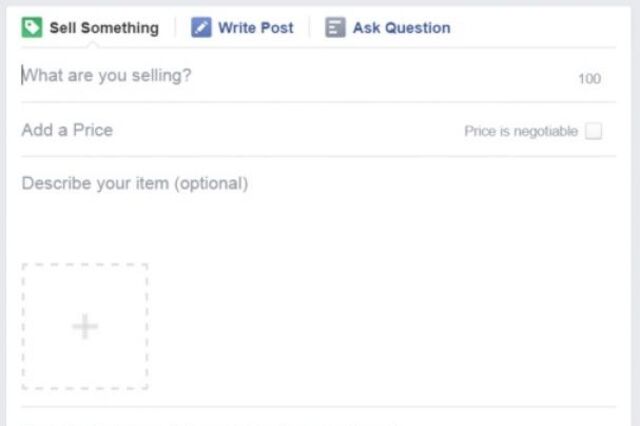Viewport: 640px width, 426px height.
Task: Click the dashed border of the photo placeholder
Action: click(85, 265)
